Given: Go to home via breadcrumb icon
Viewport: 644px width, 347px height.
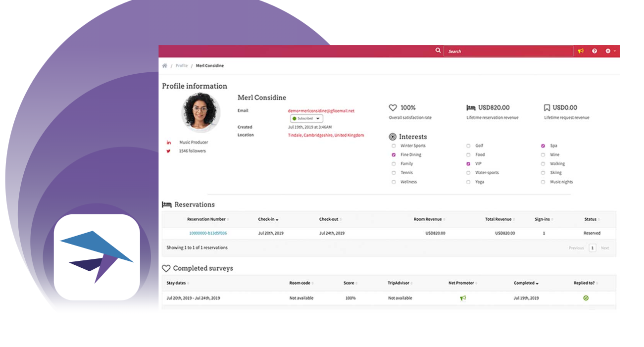Looking at the screenshot, I should (x=165, y=65).
